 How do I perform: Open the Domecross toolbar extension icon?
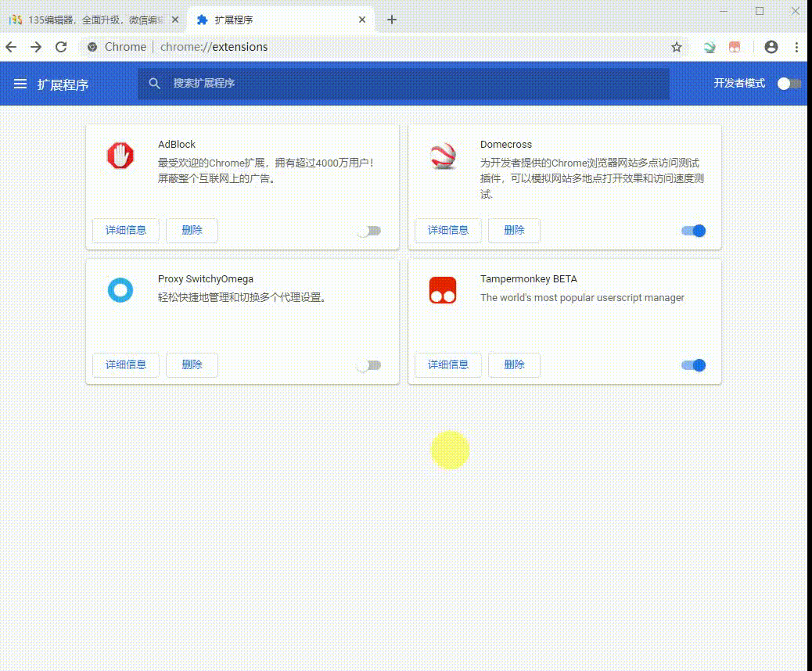point(710,47)
